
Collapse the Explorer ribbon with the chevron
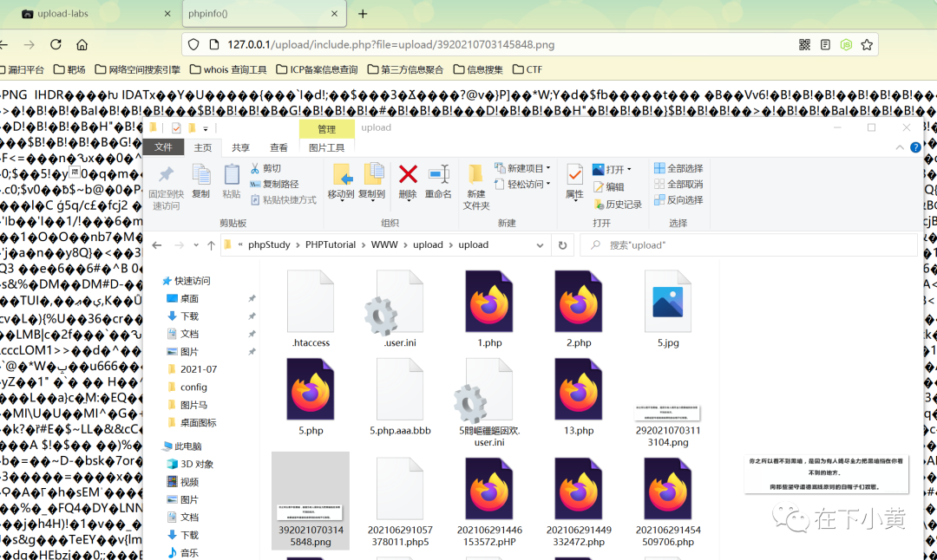point(900,147)
